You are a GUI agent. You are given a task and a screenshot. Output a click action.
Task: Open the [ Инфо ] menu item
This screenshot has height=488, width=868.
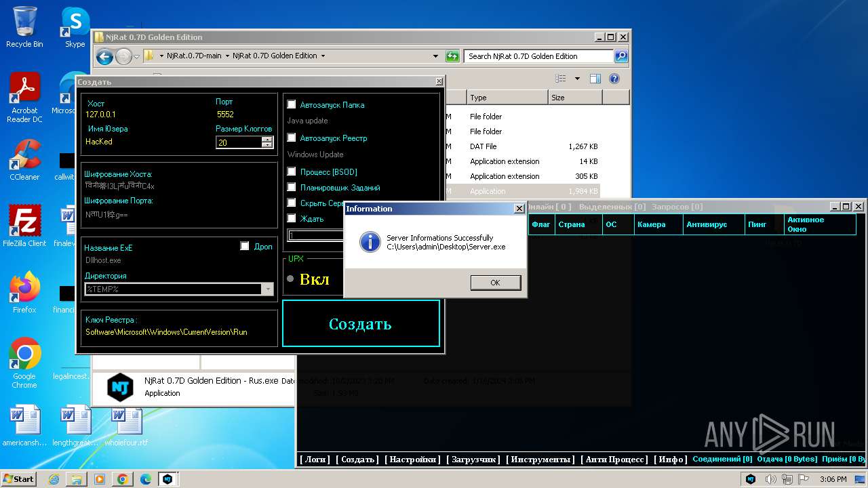pyautogui.click(x=671, y=460)
